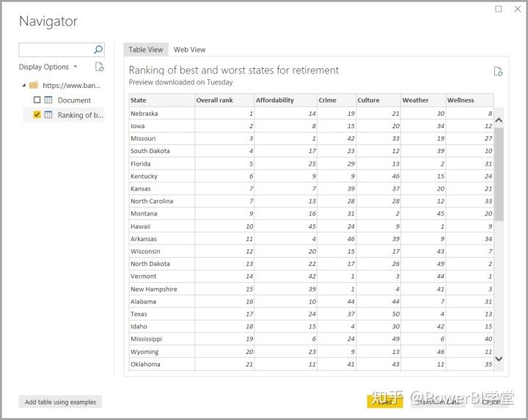The width and height of the screenshot is (528, 420).
Task: Click the Cancel button
Action: (x=491, y=402)
